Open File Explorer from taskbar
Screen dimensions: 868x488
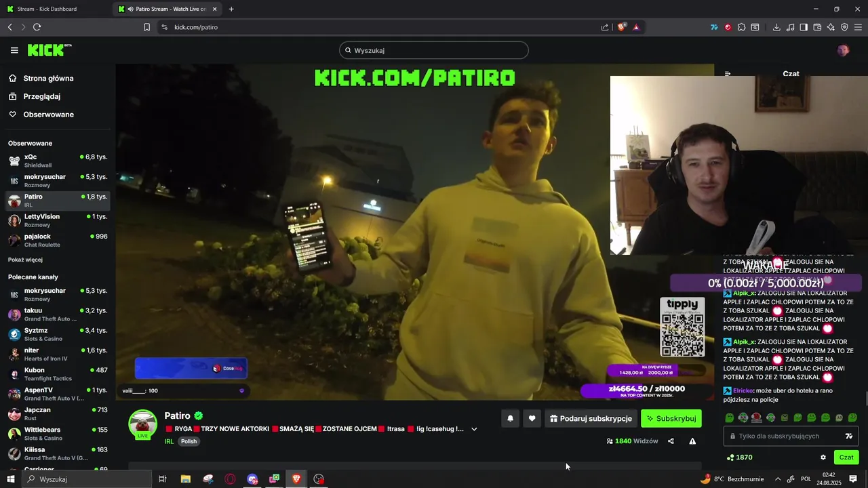186,479
